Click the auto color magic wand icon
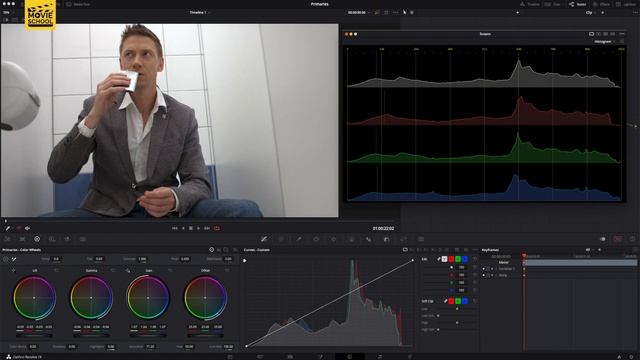This screenshot has width=640, height=360. coord(14,259)
